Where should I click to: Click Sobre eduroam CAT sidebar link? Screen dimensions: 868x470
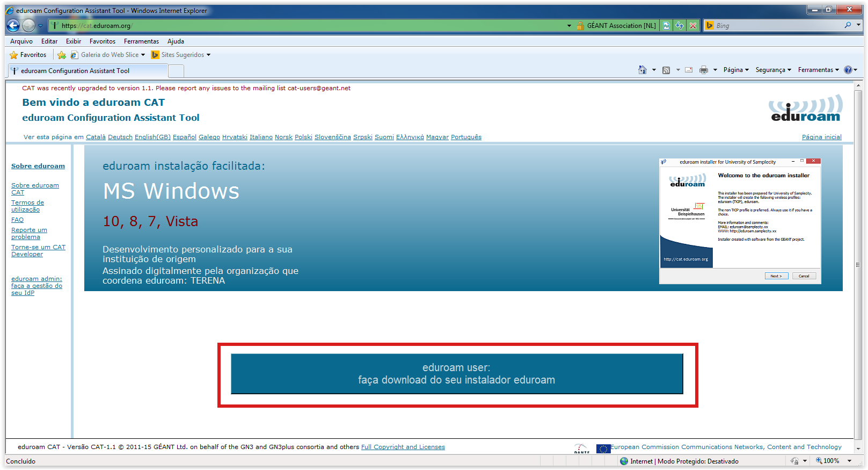coord(35,189)
